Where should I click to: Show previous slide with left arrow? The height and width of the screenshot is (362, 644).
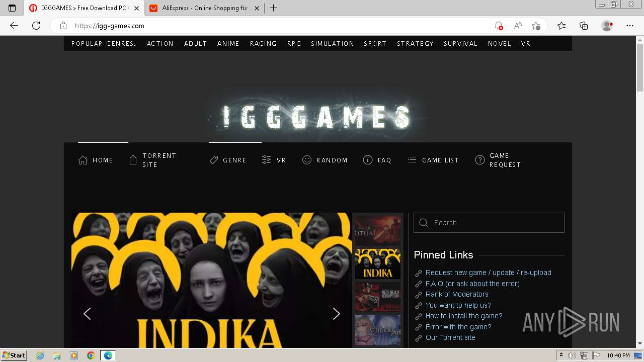87,314
